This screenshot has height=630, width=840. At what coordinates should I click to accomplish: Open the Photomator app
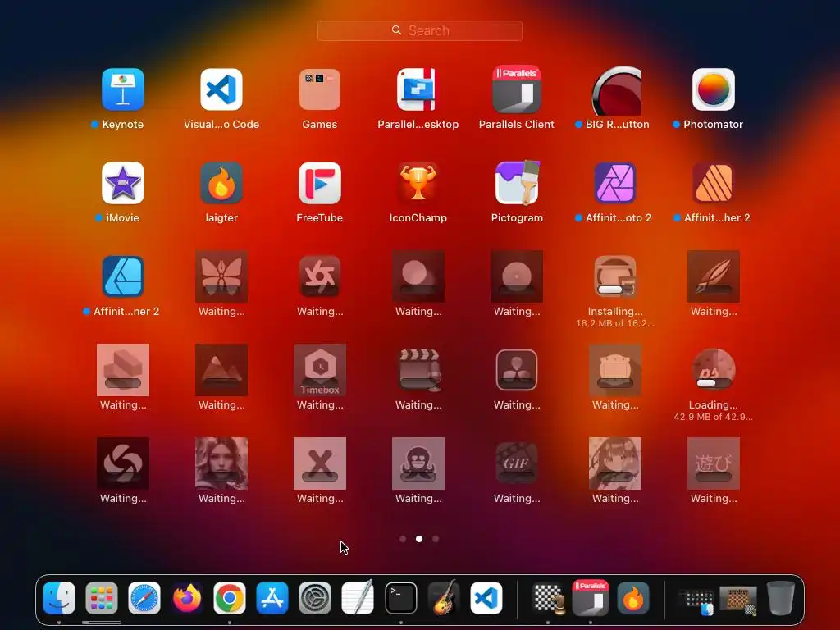(713, 89)
